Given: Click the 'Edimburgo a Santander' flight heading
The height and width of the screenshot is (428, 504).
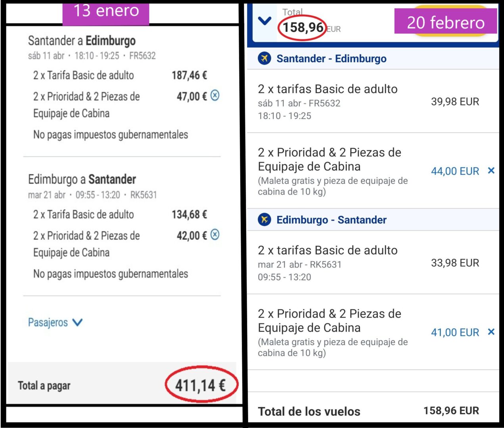Looking at the screenshot, I should coord(82,180).
